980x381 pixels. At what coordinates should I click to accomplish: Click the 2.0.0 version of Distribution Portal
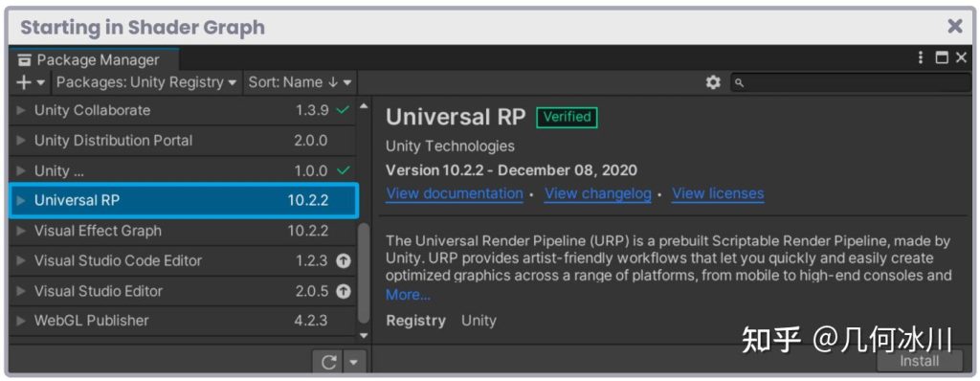coord(311,141)
